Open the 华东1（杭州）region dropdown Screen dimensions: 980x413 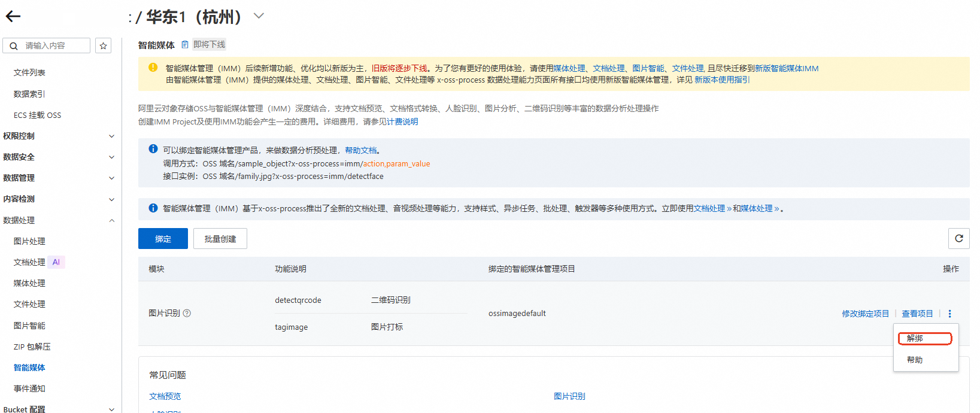(x=259, y=16)
